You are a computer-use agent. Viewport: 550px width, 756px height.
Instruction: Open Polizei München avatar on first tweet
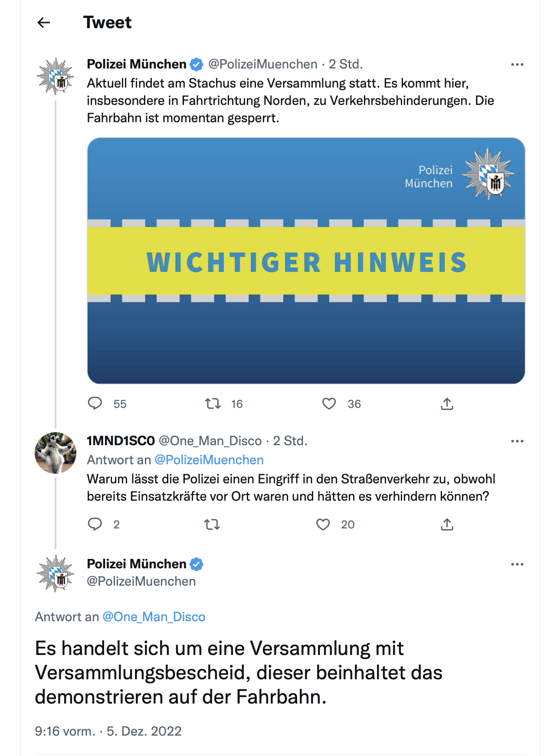coord(56,76)
